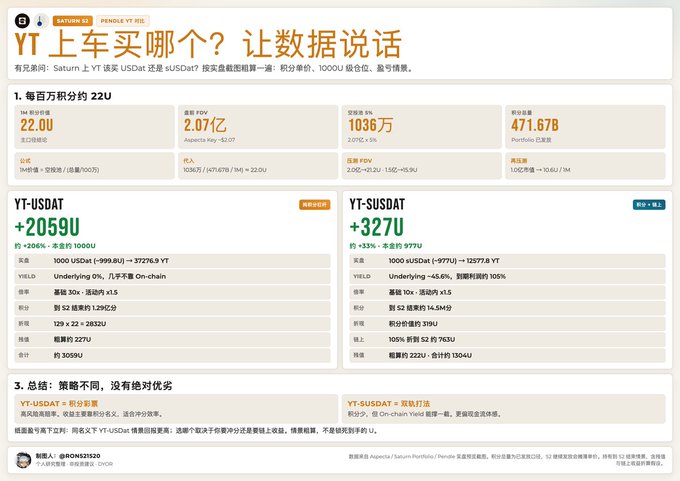This screenshot has height=481, width=680.
Task: Click the 压测 FDV card
Action: [422, 165]
